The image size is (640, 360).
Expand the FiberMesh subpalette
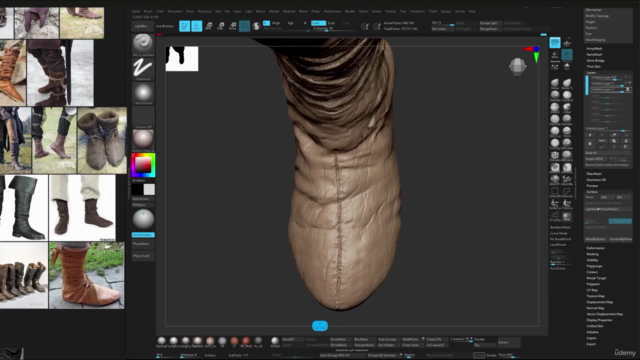[594, 174]
